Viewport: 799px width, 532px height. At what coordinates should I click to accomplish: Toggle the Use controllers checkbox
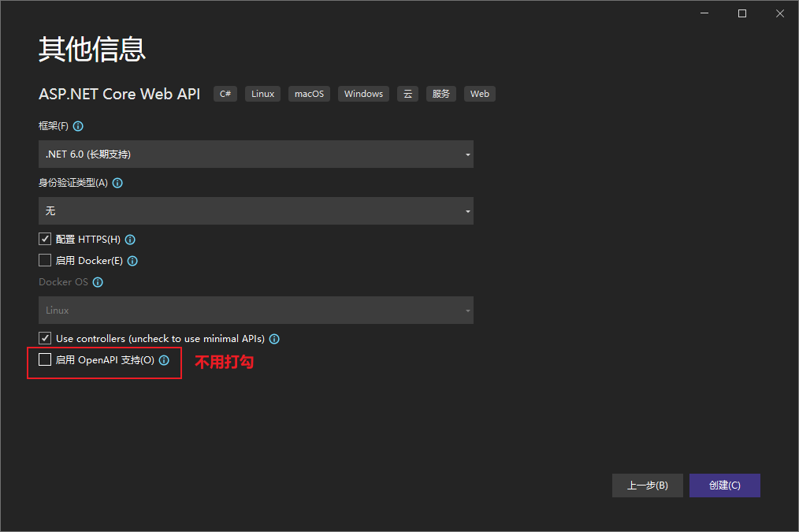coord(45,338)
